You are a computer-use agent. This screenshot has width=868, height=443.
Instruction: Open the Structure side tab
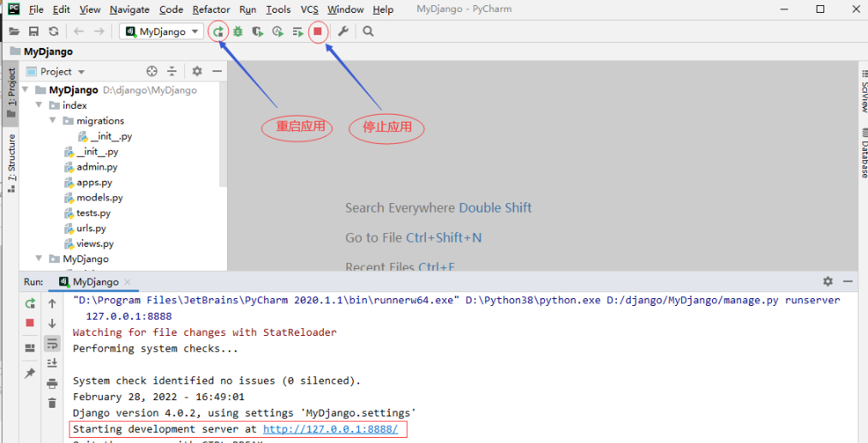[x=10, y=163]
